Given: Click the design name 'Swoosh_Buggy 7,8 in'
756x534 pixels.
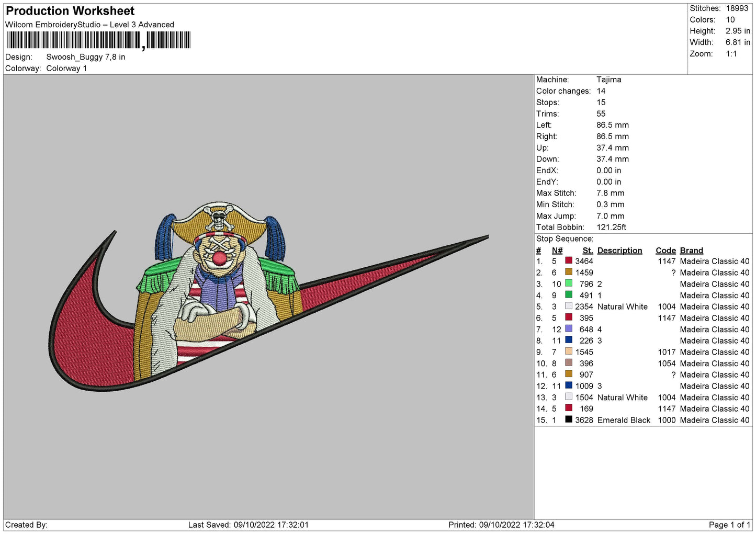Looking at the screenshot, I should (x=86, y=57).
